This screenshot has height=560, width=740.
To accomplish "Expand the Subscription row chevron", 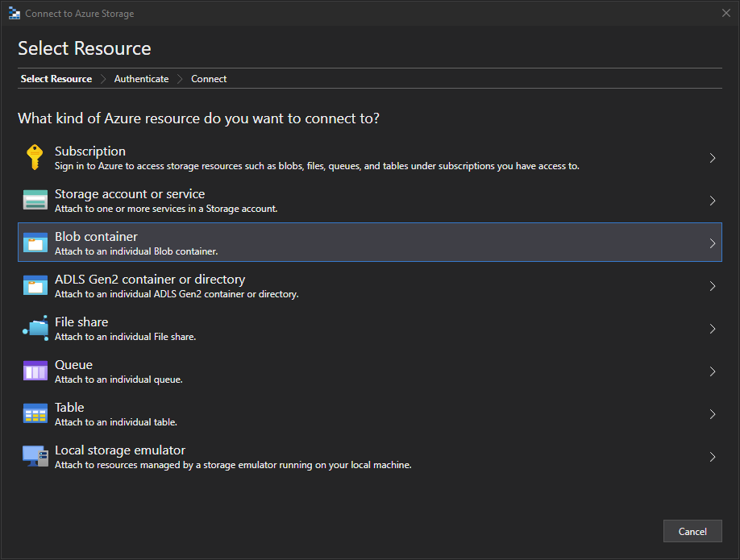I will pos(713,158).
